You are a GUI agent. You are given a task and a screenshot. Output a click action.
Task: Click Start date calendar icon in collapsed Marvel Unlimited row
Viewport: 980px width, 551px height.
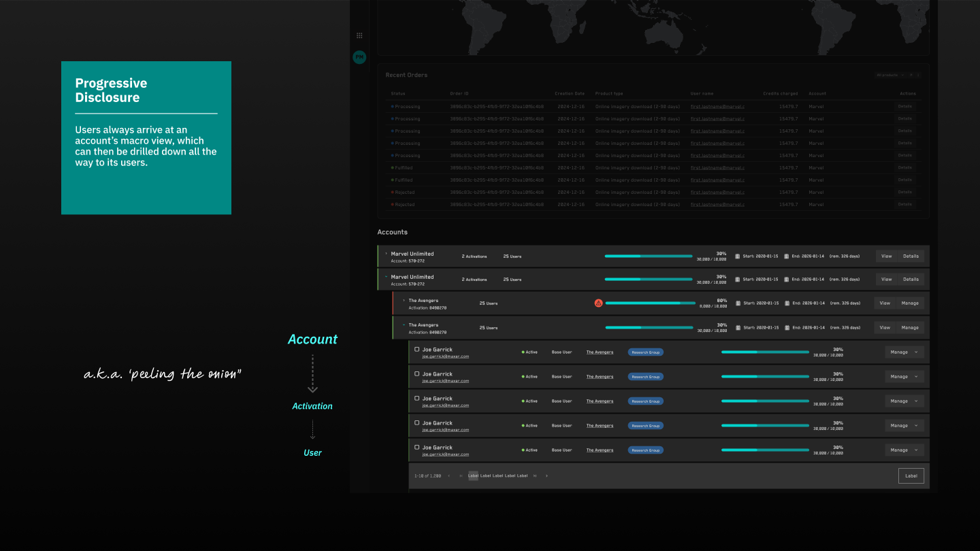coord(738,256)
